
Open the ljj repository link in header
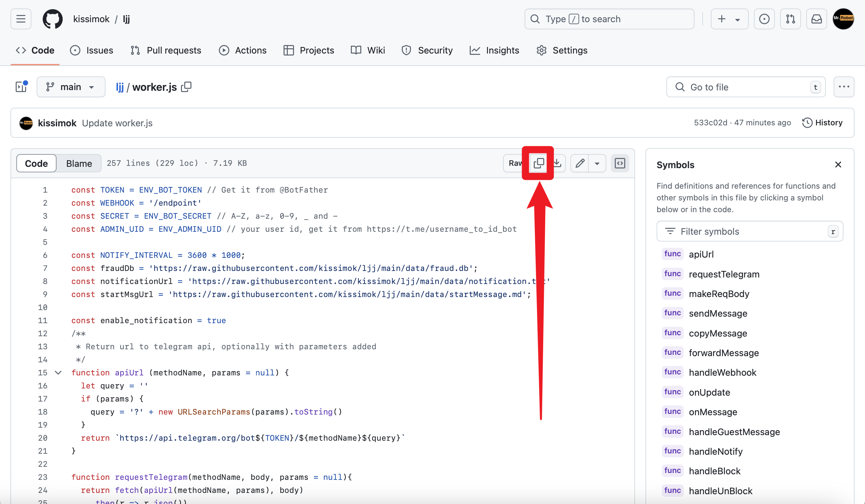pyautogui.click(x=126, y=19)
